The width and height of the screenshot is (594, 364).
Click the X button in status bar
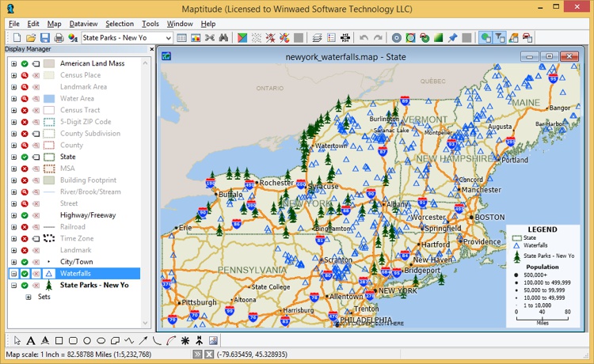point(208,355)
